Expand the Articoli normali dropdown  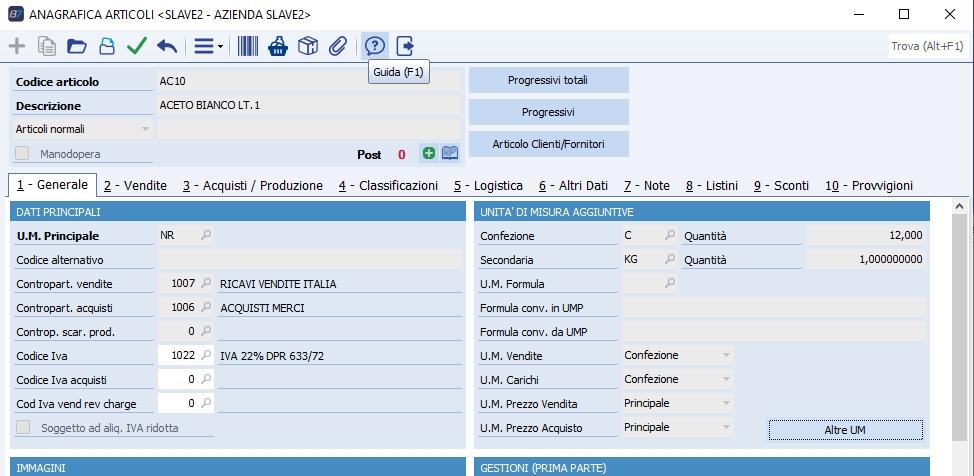tap(145, 129)
